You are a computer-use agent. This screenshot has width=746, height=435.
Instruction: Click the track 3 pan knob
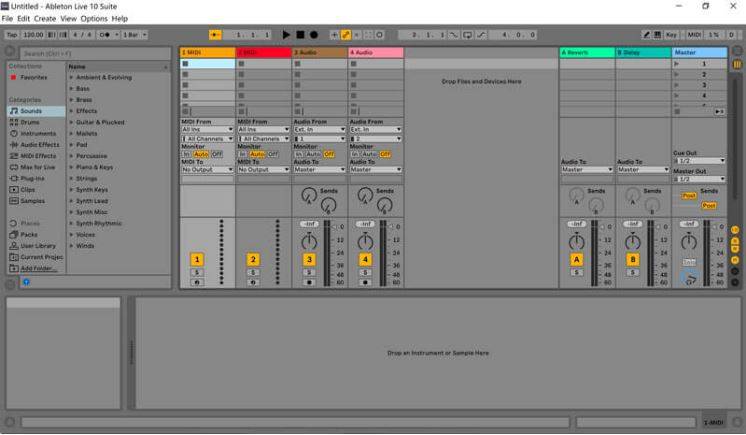click(x=309, y=243)
